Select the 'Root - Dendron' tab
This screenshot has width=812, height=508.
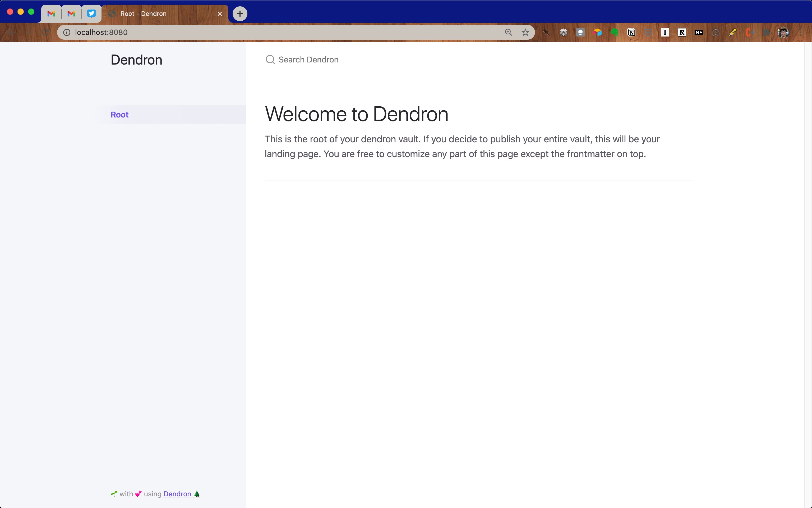point(164,14)
